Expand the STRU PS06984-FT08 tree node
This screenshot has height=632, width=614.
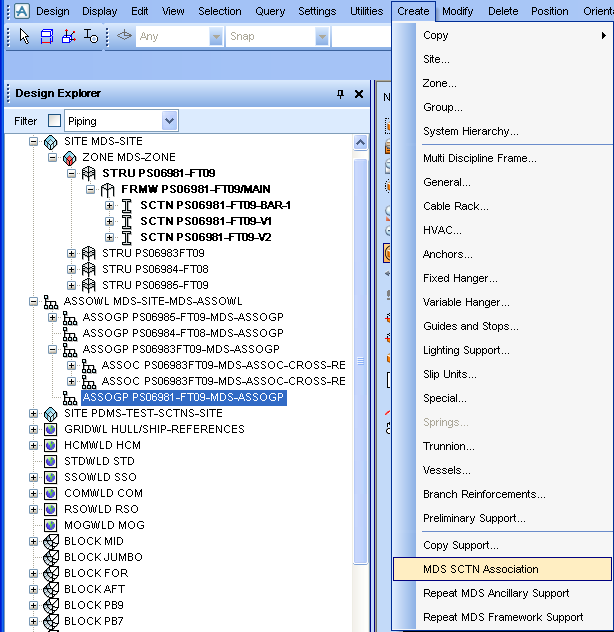(x=71, y=269)
